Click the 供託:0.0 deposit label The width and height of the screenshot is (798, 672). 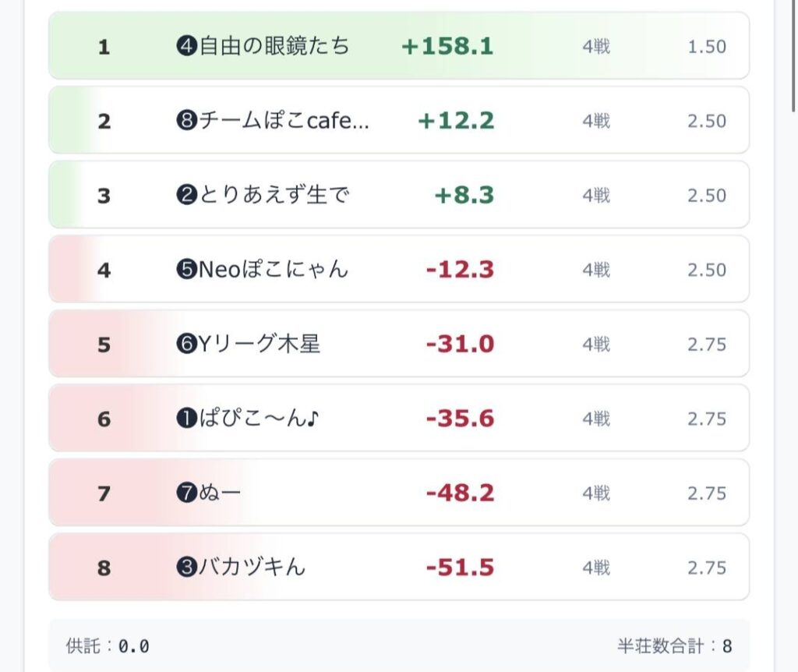pos(108,646)
